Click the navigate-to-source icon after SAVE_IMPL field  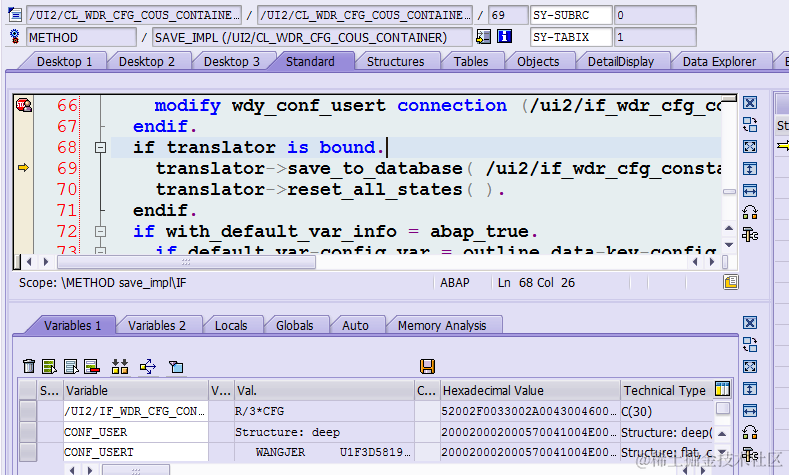tap(484, 36)
